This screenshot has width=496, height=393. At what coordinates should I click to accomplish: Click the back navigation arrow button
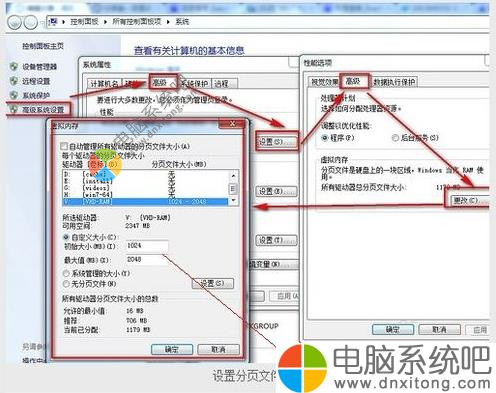click(x=14, y=22)
